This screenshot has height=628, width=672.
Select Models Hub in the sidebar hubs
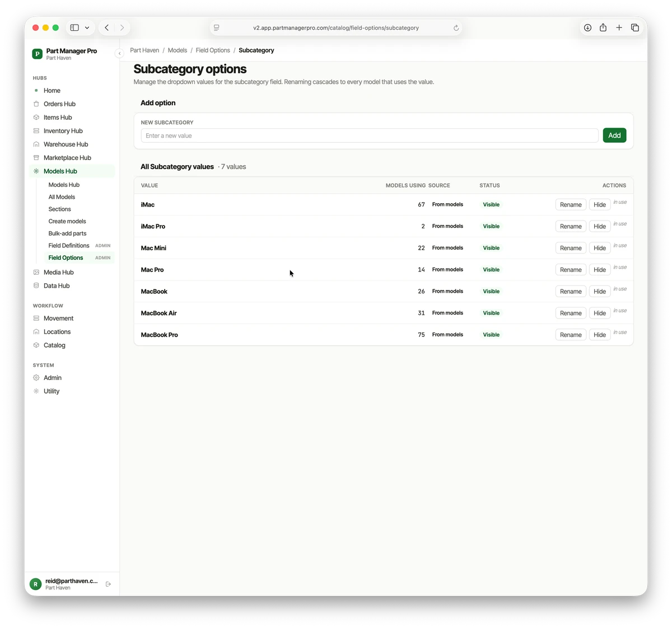[x=72, y=171]
